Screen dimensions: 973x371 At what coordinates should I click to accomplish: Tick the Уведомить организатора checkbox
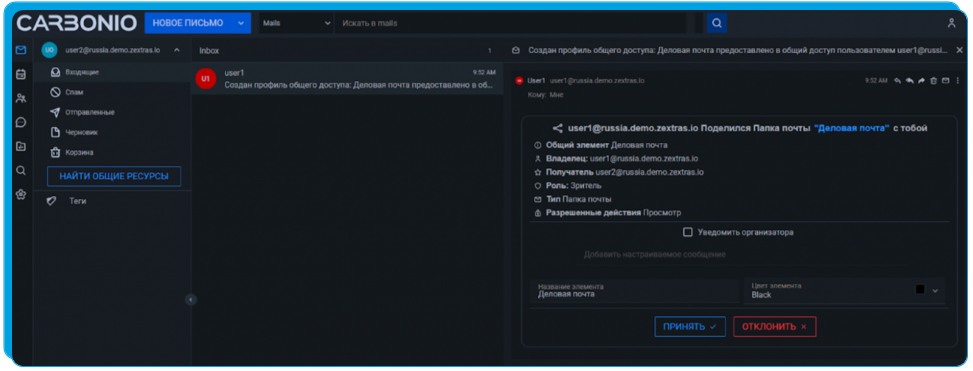[x=688, y=232]
